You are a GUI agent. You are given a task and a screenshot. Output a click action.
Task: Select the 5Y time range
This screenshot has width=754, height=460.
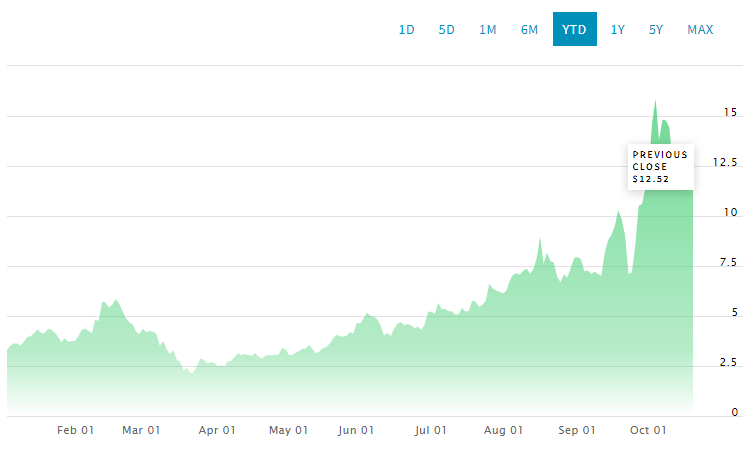[x=656, y=29]
